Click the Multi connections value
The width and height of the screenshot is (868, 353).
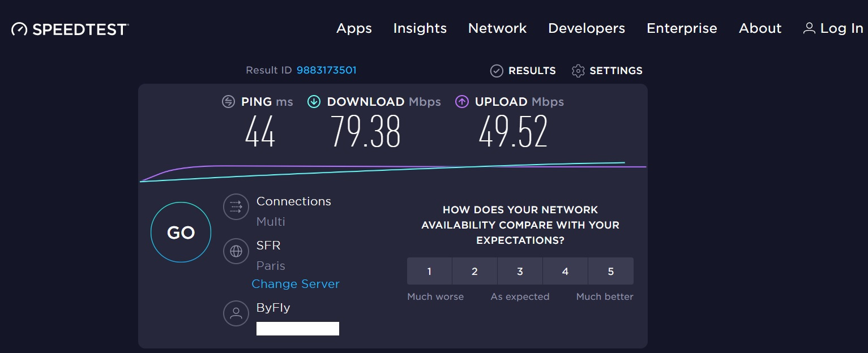pyautogui.click(x=271, y=222)
